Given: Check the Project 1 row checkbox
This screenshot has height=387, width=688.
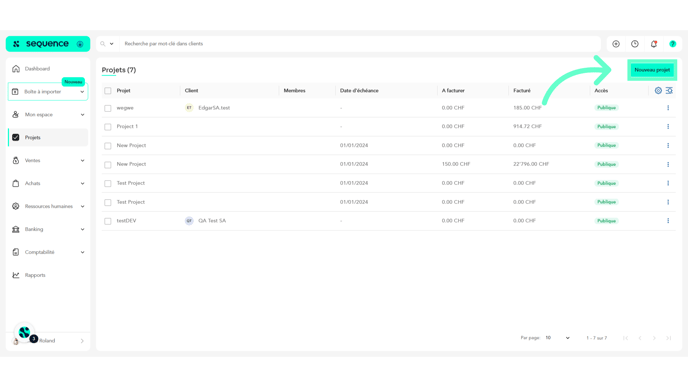Looking at the screenshot, I should (108, 127).
